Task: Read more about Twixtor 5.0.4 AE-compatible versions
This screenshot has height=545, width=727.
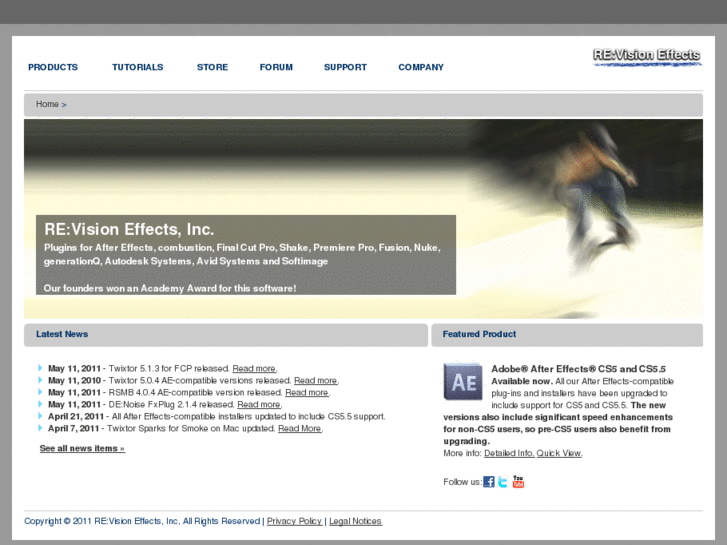Action: pos(316,380)
